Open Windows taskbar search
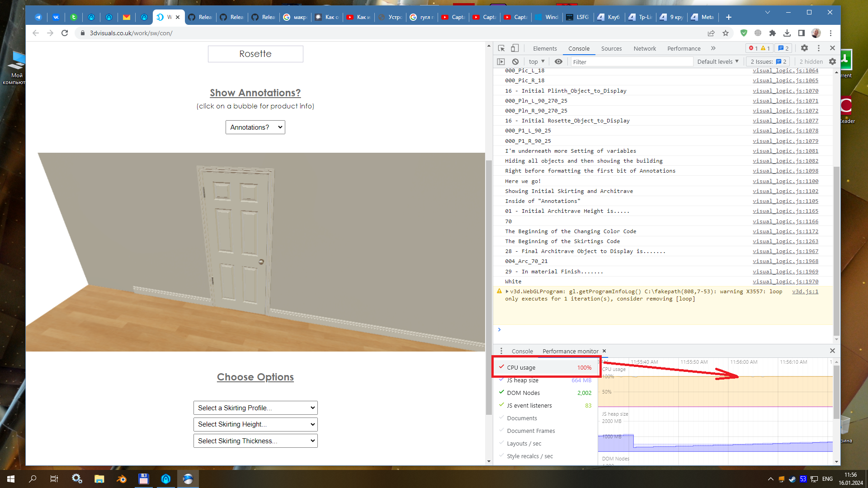The image size is (868, 488). click(x=33, y=479)
